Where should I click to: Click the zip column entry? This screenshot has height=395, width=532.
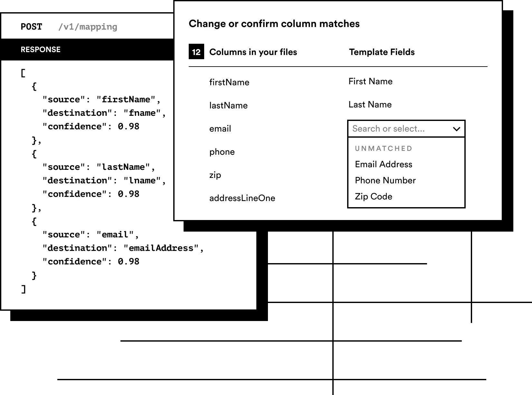point(215,175)
